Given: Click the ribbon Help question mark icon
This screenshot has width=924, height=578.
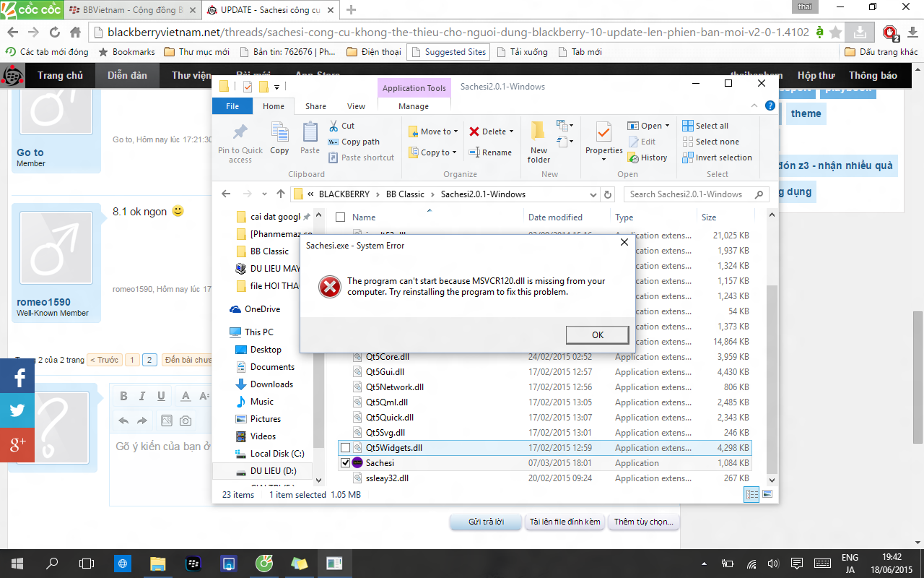Looking at the screenshot, I should pos(770,106).
